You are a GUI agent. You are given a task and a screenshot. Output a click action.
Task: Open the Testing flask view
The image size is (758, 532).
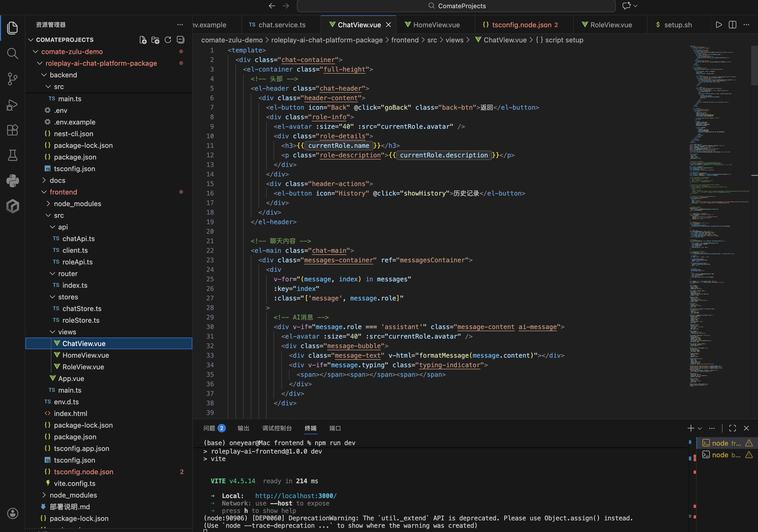point(12,155)
